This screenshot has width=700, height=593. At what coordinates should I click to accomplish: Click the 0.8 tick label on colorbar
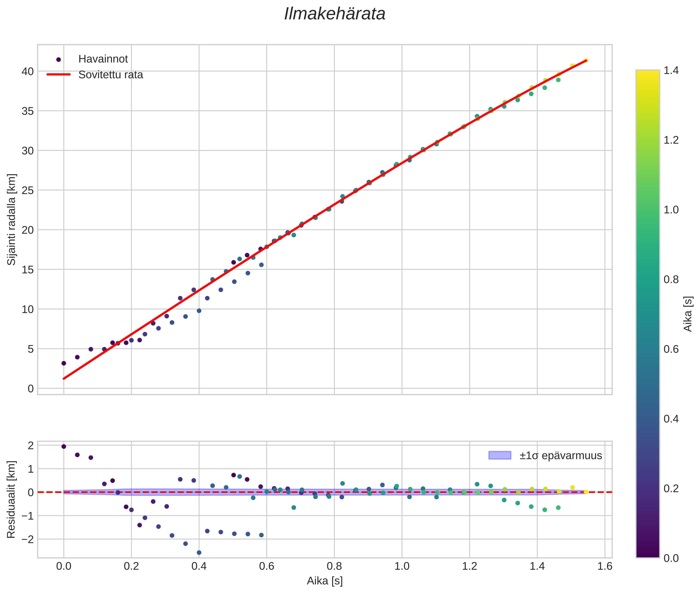(671, 279)
